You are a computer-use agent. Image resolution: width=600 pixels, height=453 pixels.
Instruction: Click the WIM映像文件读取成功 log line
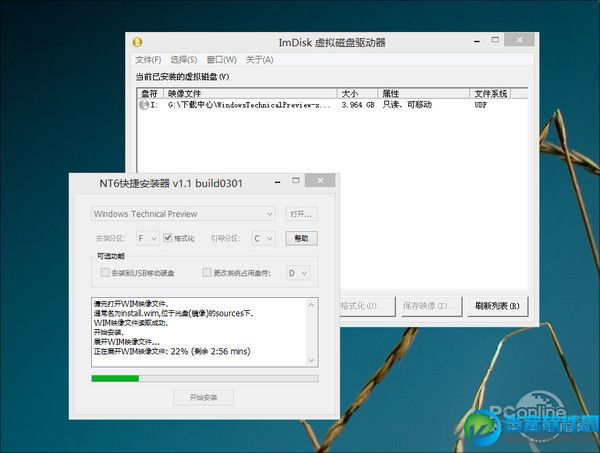131,323
